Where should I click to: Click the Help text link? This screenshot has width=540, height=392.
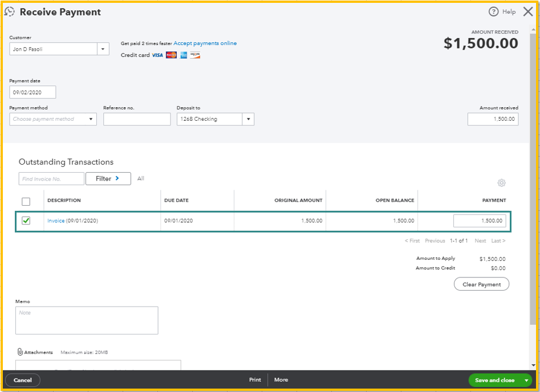pyautogui.click(x=509, y=12)
